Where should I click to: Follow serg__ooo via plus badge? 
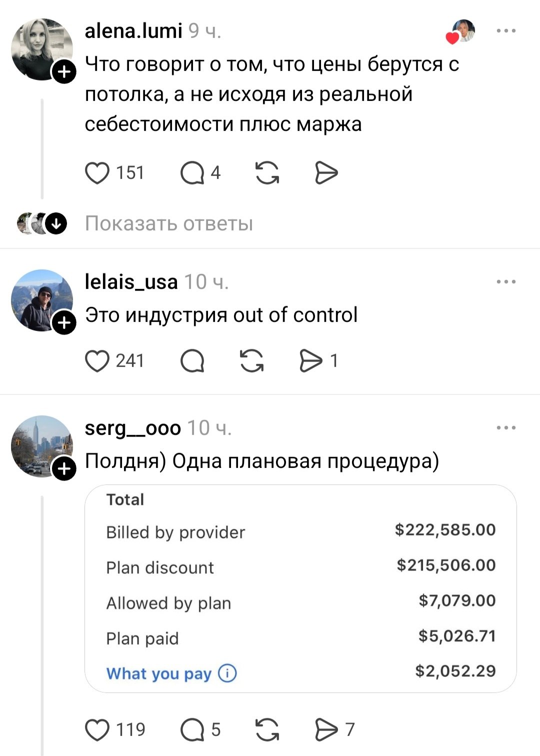coord(64,469)
